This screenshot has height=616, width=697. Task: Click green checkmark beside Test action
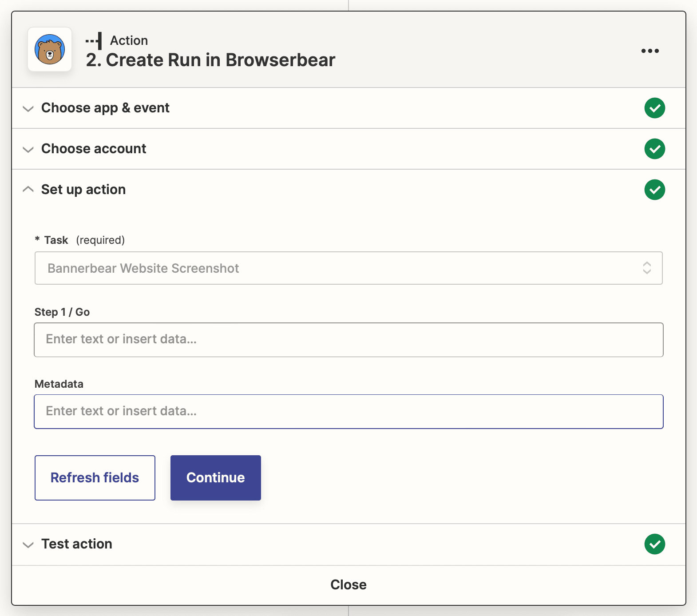coord(654,544)
